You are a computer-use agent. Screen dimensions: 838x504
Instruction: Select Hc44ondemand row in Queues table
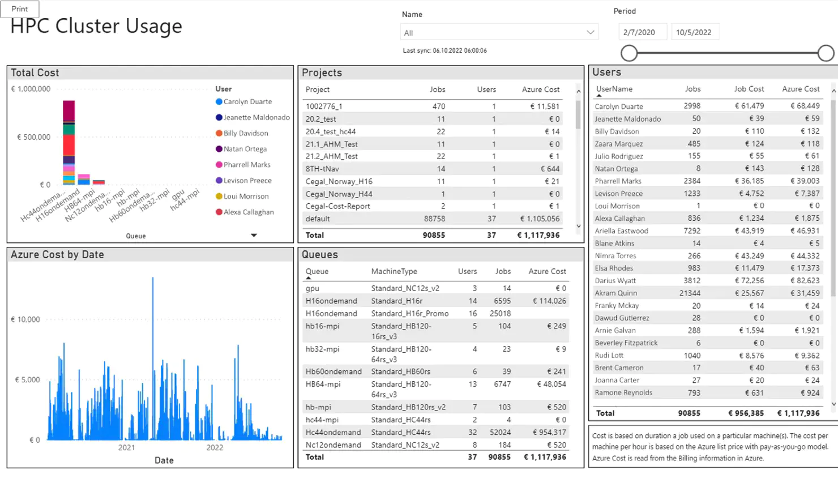[333, 432]
